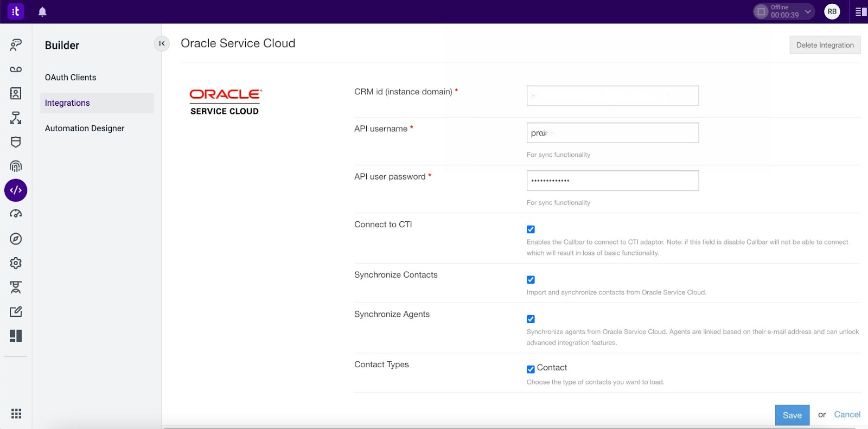Viewport: 868px width, 429px height.
Task: Uncheck the Connect to CTI checkbox
Action: point(531,229)
